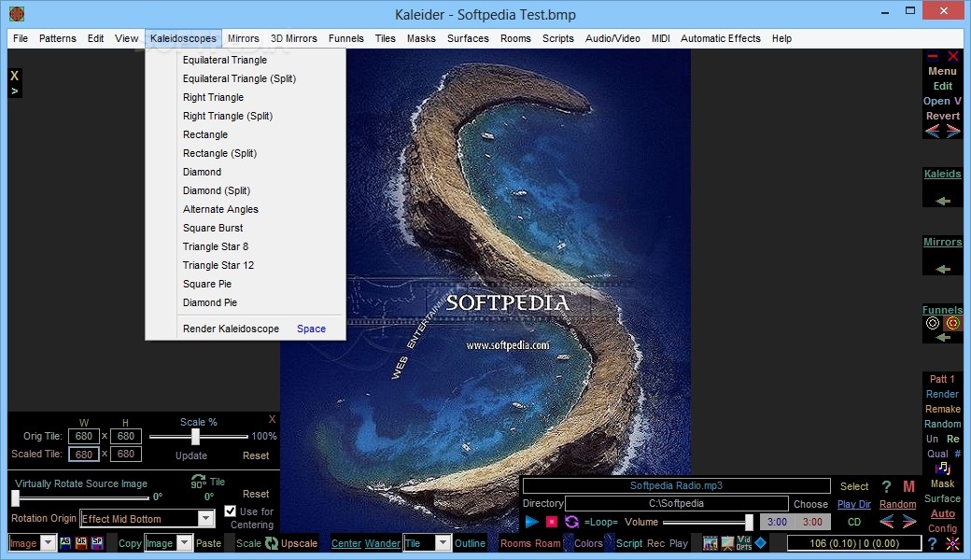Click the blue question mark help icon

point(932,543)
